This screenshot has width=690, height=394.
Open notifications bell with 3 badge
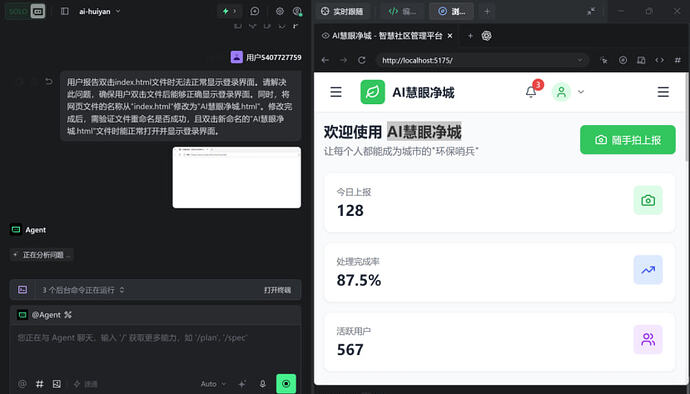[x=531, y=92]
